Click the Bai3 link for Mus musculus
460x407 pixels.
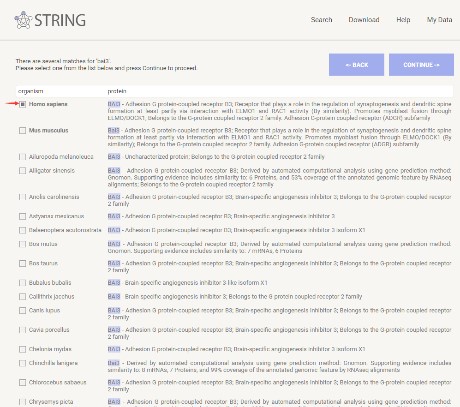pos(113,130)
